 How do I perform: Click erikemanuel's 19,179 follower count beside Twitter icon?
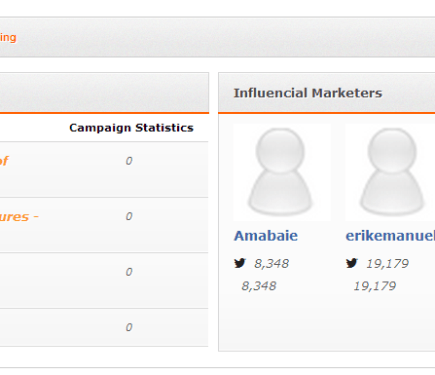[x=387, y=264]
